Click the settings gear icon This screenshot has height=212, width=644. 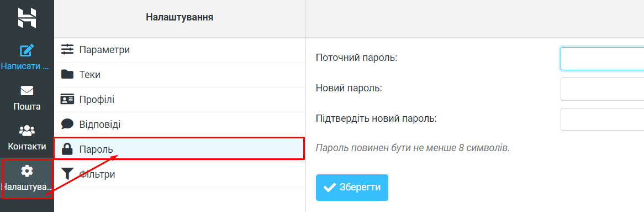pos(27,171)
